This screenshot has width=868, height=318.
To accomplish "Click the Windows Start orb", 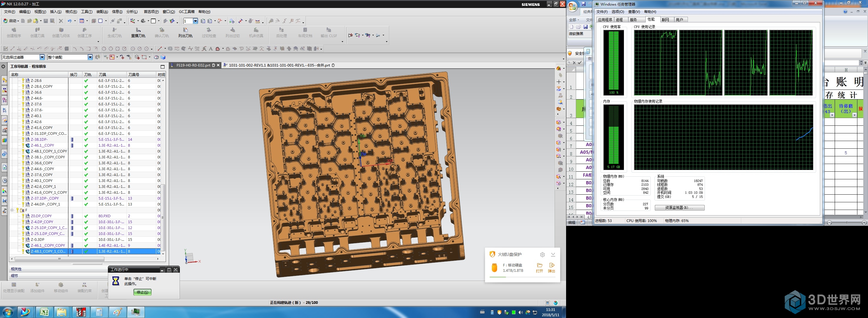I will point(7,312).
